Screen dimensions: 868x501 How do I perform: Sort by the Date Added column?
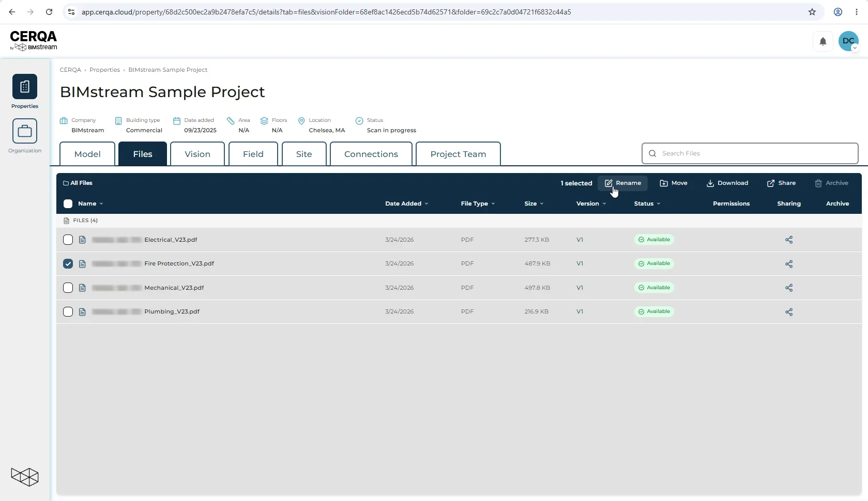(406, 203)
